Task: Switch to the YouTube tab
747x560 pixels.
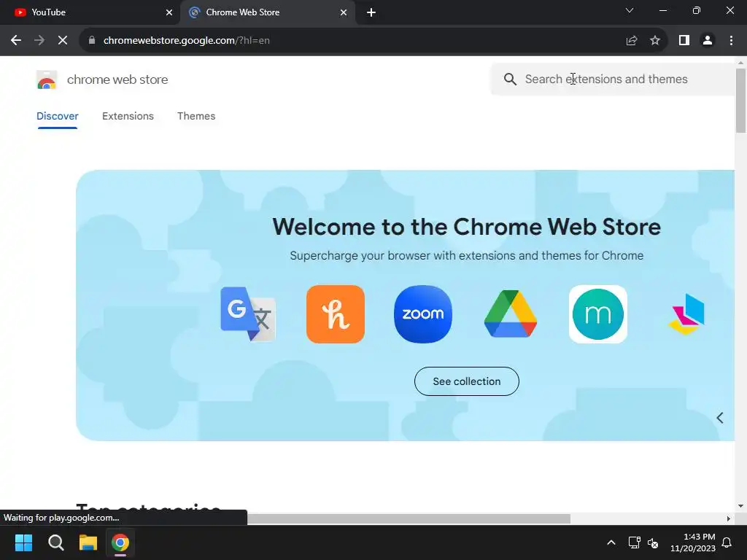Action: [x=90, y=12]
